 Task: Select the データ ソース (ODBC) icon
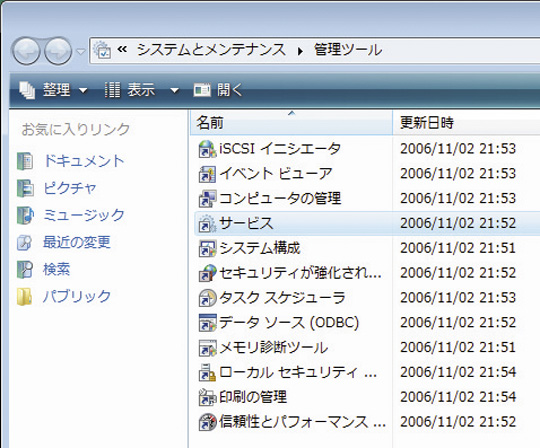tap(207, 323)
